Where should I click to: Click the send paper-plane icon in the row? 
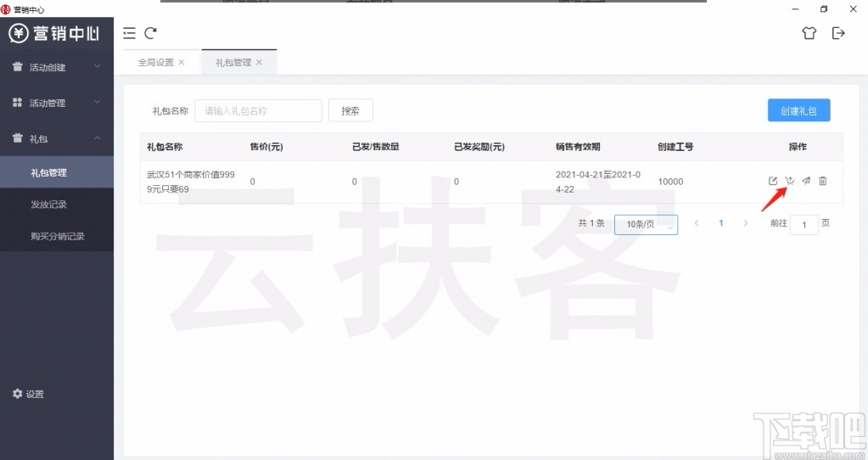pos(806,181)
